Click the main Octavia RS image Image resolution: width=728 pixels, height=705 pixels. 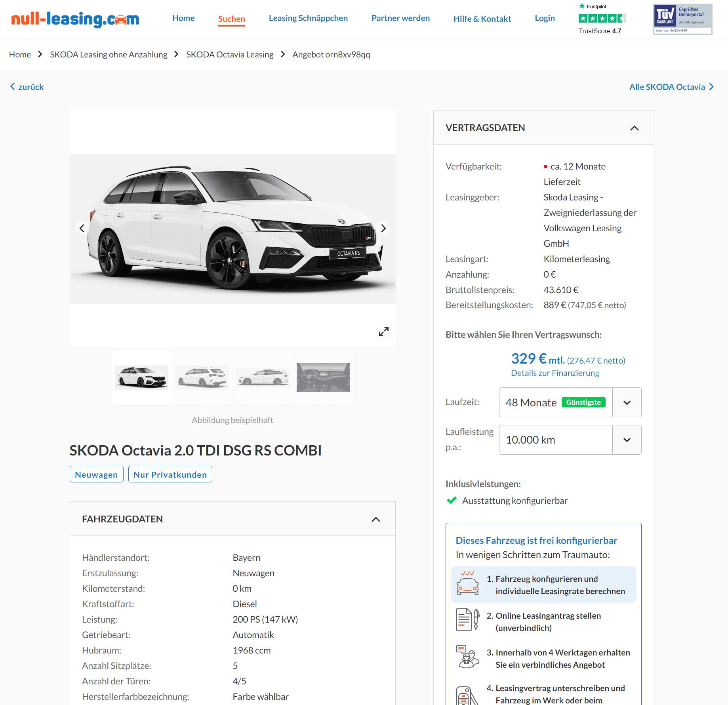pyautogui.click(x=233, y=229)
